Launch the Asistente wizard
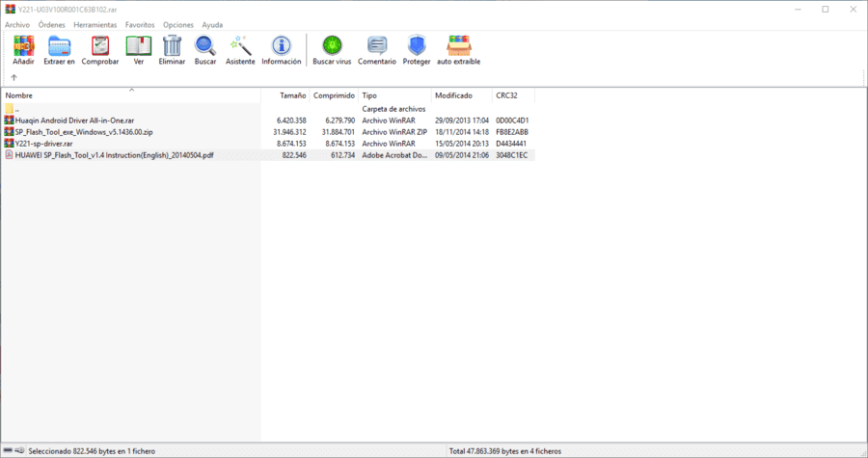This screenshot has height=458, width=868. coord(240,50)
